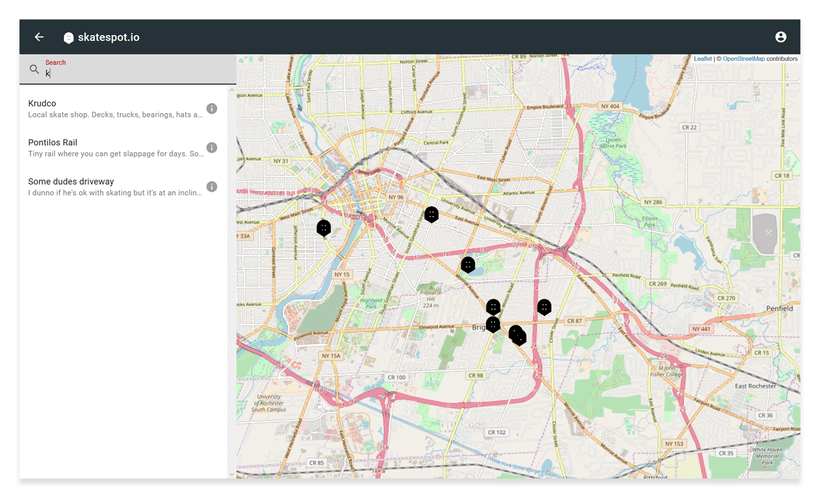This screenshot has width=820, height=501.
Task: Open info for Krudco
Action: tap(211, 109)
